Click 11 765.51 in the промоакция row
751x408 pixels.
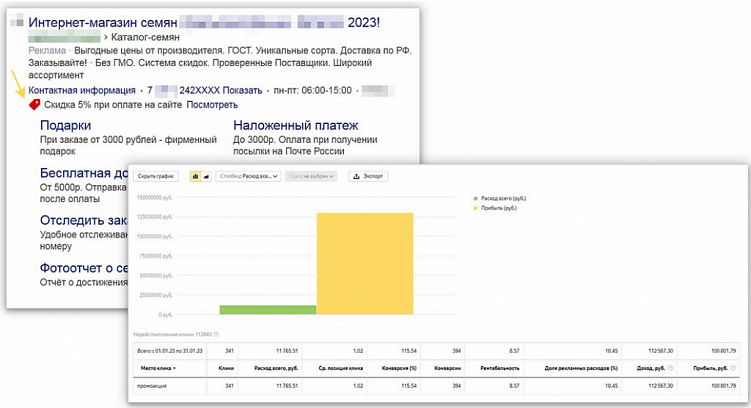(x=287, y=386)
